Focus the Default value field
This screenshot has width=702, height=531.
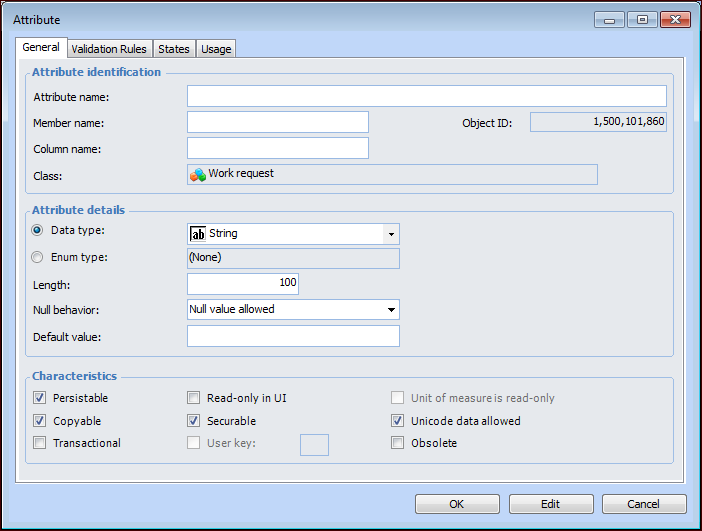tap(293, 336)
